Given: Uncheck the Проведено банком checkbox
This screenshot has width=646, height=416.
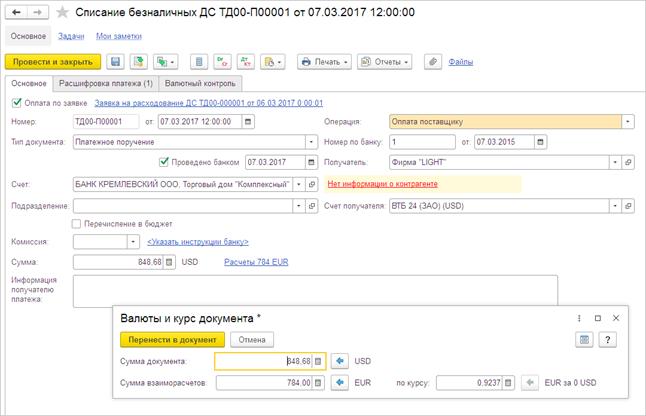Looking at the screenshot, I should (x=165, y=161).
